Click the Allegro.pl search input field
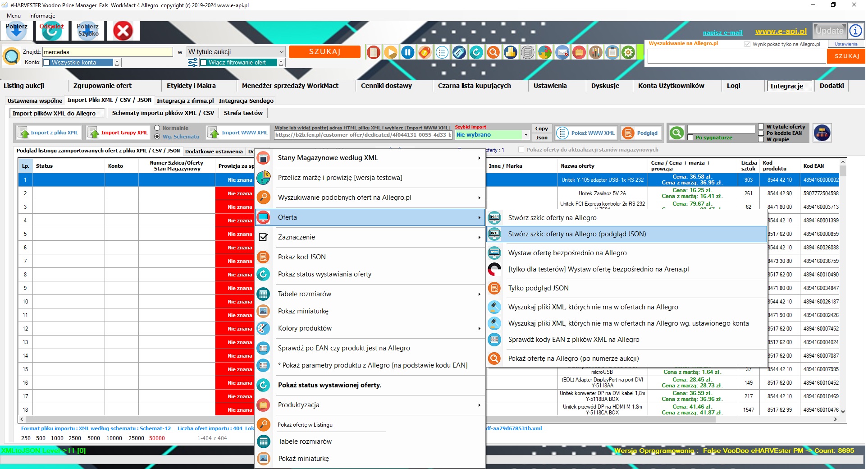The height and width of the screenshot is (469, 868). (x=737, y=56)
